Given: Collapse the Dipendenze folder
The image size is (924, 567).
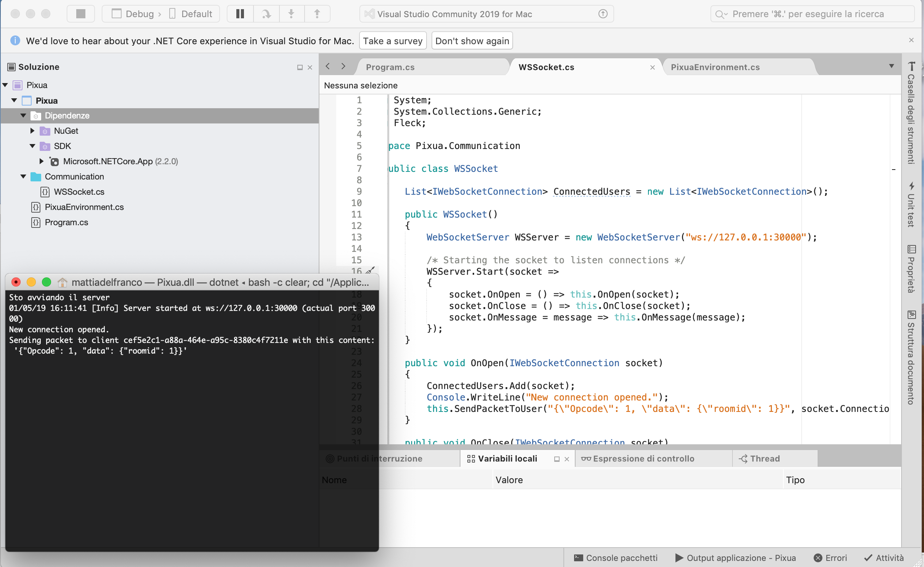Looking at the screenshot, I should [24, 115].
